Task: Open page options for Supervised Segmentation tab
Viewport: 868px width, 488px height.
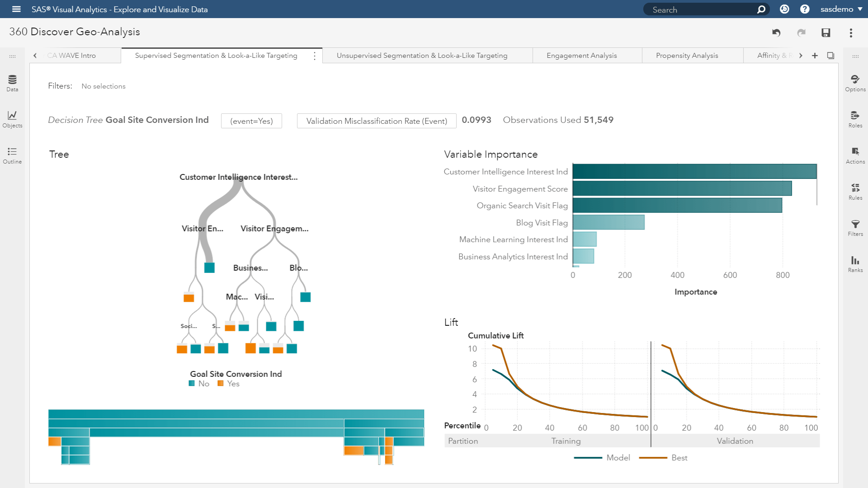Action: coord(315,56)
